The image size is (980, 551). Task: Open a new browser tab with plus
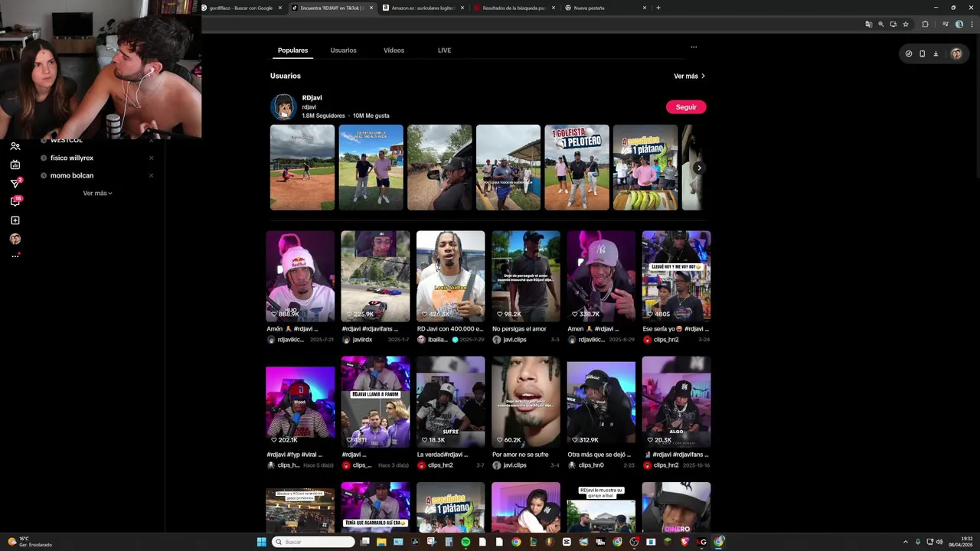pyautogui.click(x=658, y=8)
